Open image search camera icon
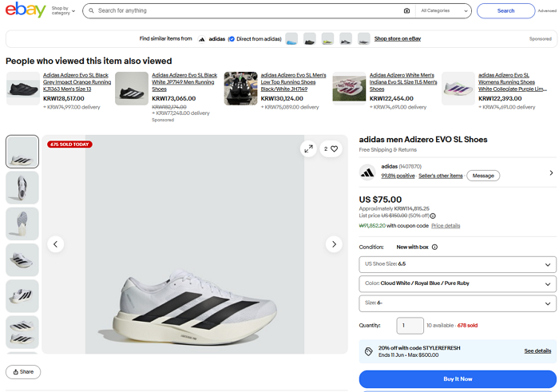 click(x=406, y=10)
